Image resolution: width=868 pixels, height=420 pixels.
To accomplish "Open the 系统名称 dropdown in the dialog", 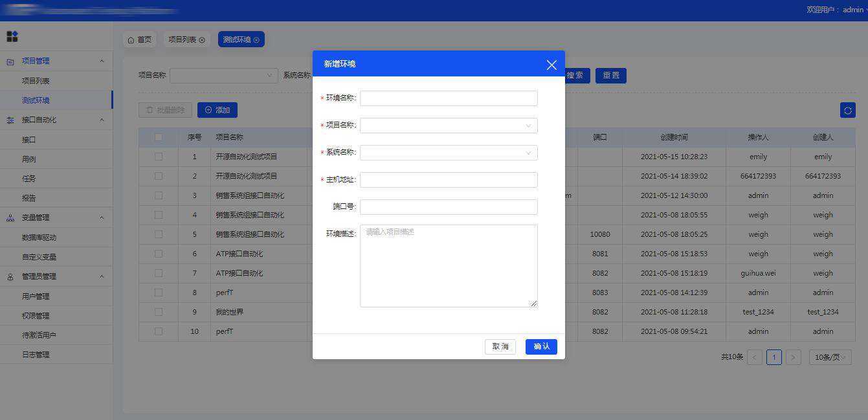I will point(449,153).
